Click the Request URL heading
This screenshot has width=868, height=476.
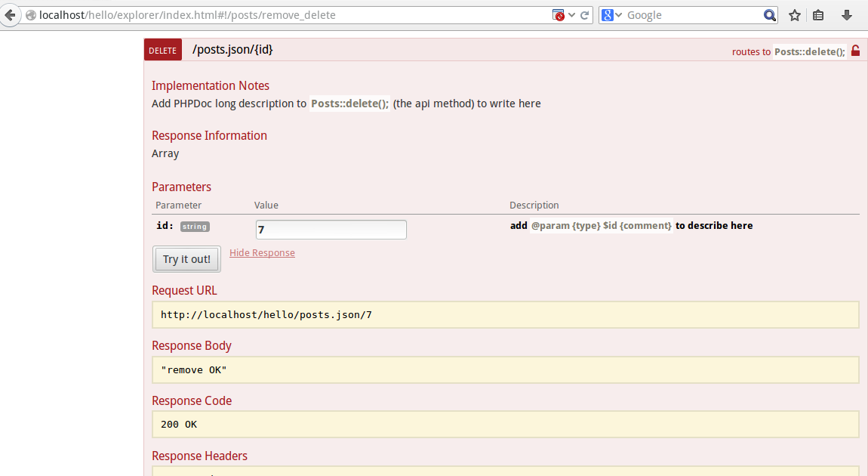184,290
